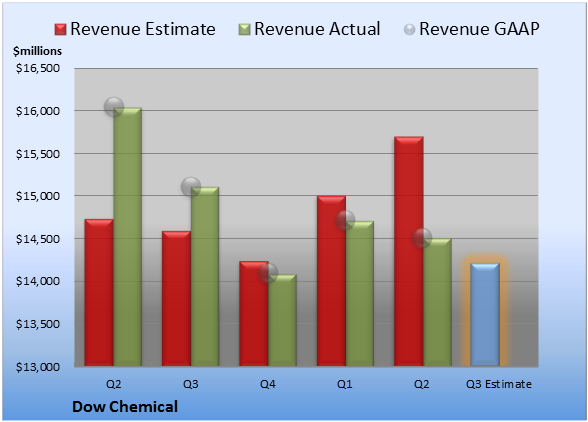Screen dimensions: 588x422
Task: Click the 'Q1' quarter axis label
Action: coord(345,384)
